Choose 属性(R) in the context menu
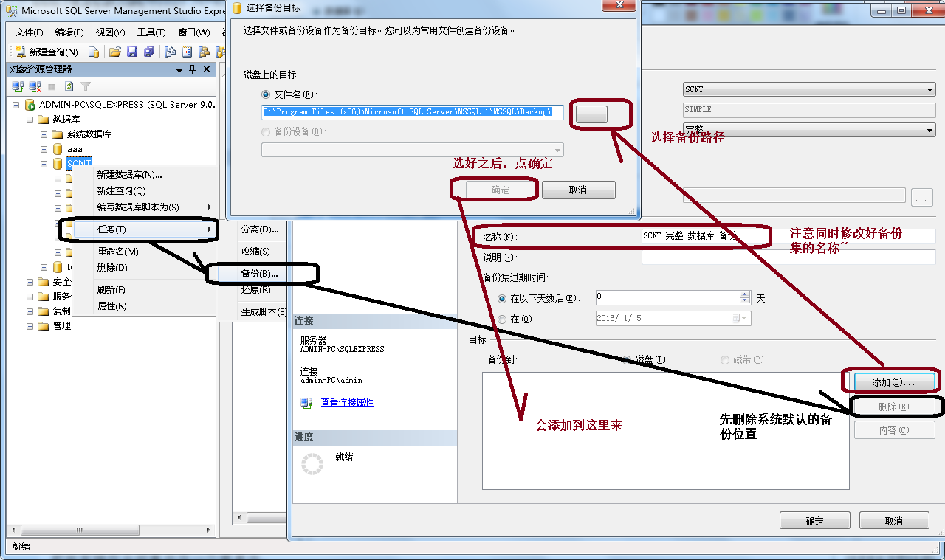The height and width of the screenshot is (560, 945). [145, 306]
